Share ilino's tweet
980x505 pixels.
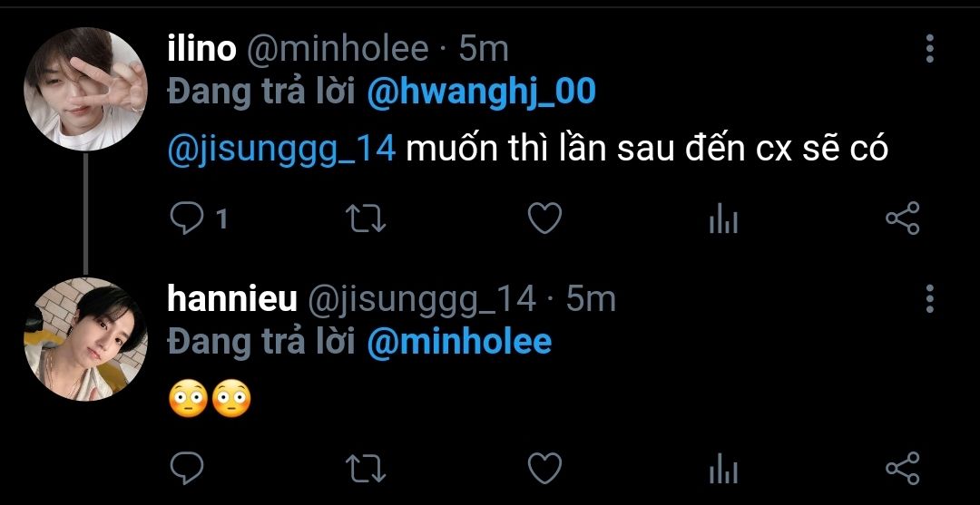coord(902,219)
